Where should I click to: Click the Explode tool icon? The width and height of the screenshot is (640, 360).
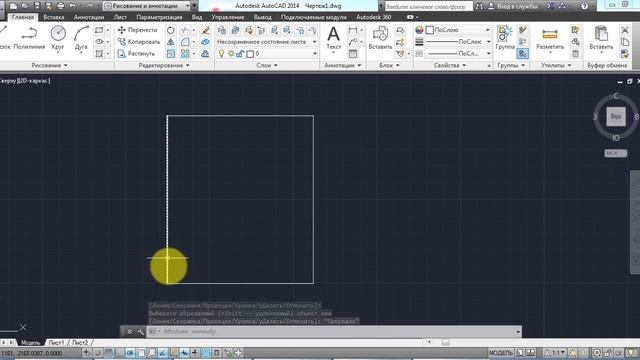coord(205,42)
